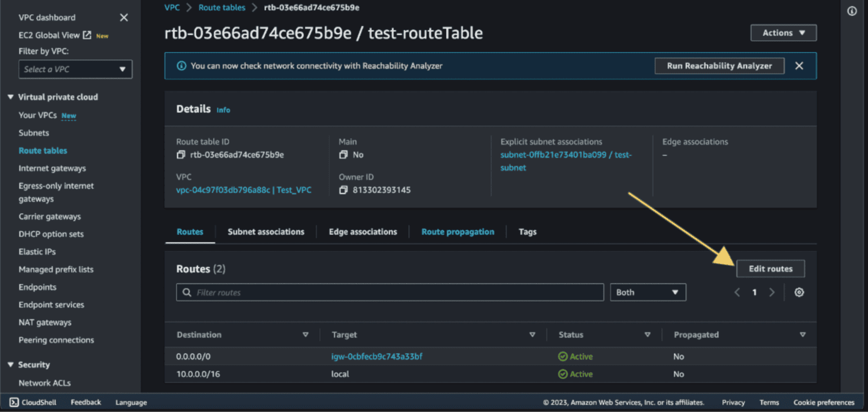The height and width of the screenshot is (412, 868).
Task: Open the Select a VPC filter dropdown
Action: 75,69
